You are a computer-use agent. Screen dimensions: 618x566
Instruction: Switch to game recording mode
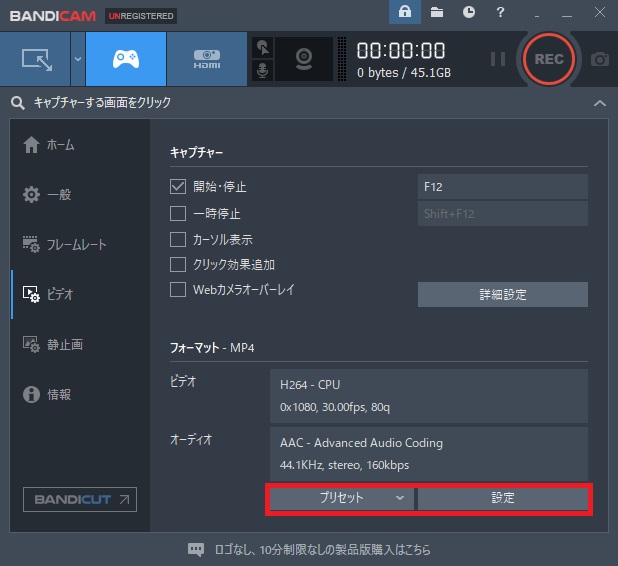tap(126, 59)
